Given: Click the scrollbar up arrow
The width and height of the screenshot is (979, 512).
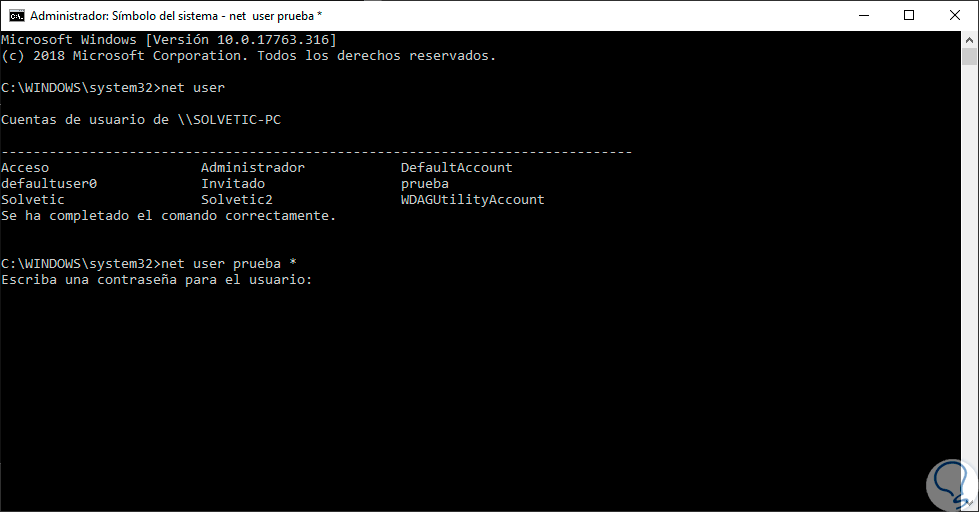Looking at the screenshot, I should [969, 39].
